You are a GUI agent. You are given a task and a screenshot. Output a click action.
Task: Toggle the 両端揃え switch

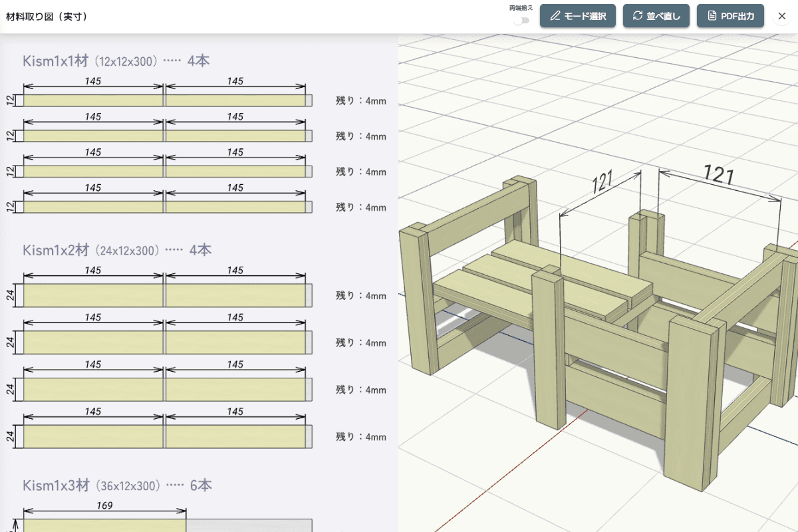[521, 20]
